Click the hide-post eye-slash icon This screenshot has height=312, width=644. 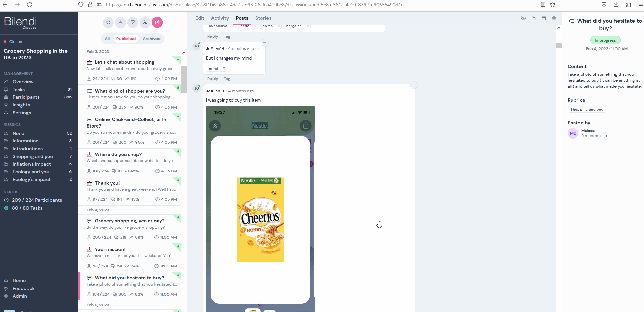tap(523, 18)
